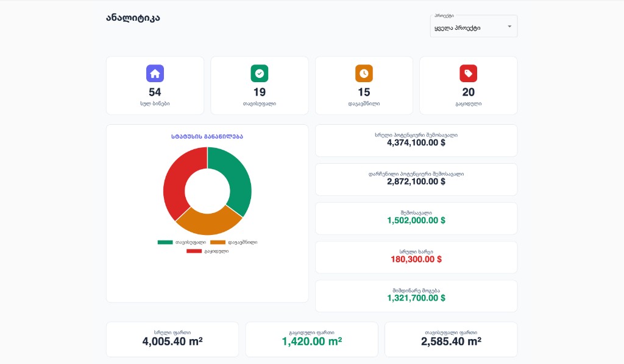Click the red 180,300.00 $ value
Image resolution: width=624 pixels, height=364 pixels.
416,259
